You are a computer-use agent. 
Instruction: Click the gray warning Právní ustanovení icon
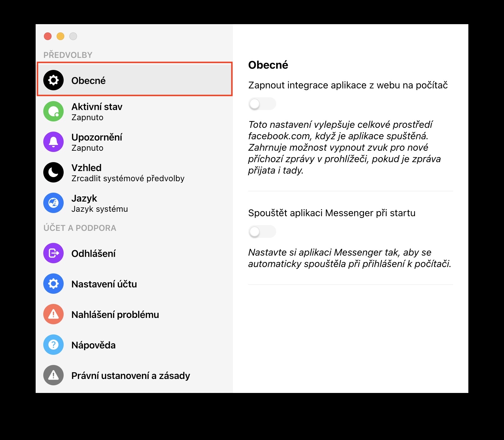tap(53, 375)
